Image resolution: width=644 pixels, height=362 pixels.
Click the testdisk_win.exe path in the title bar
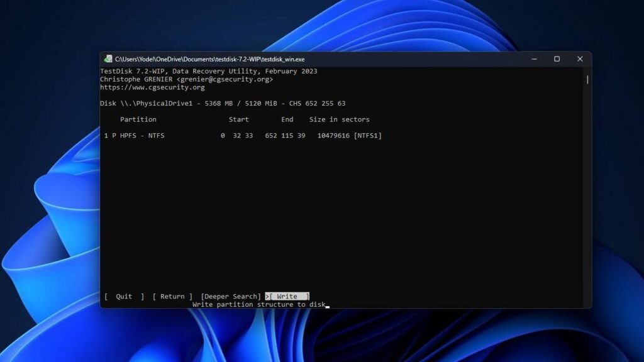point(208,58)
